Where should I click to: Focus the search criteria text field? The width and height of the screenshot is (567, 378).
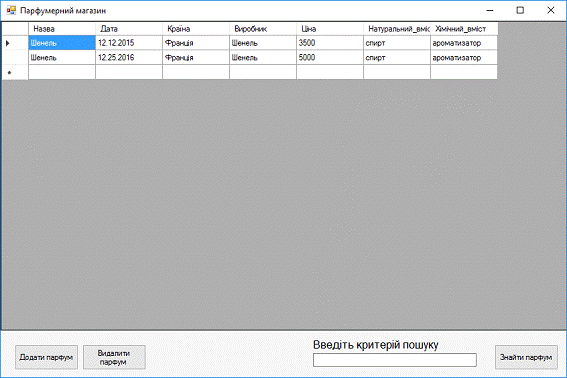(x=395, y=360)
